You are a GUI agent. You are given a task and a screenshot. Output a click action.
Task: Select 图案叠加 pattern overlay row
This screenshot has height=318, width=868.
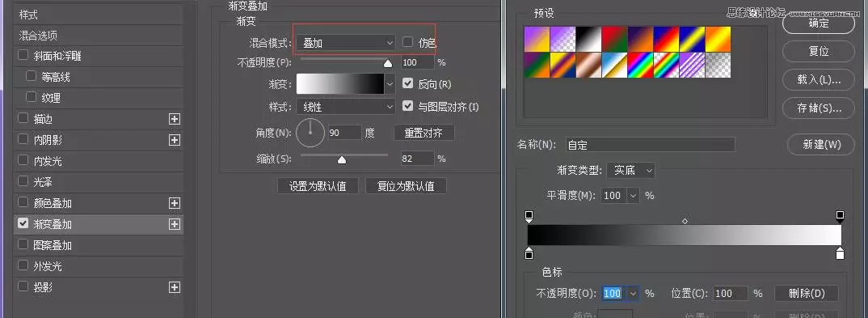pos(99,245)
